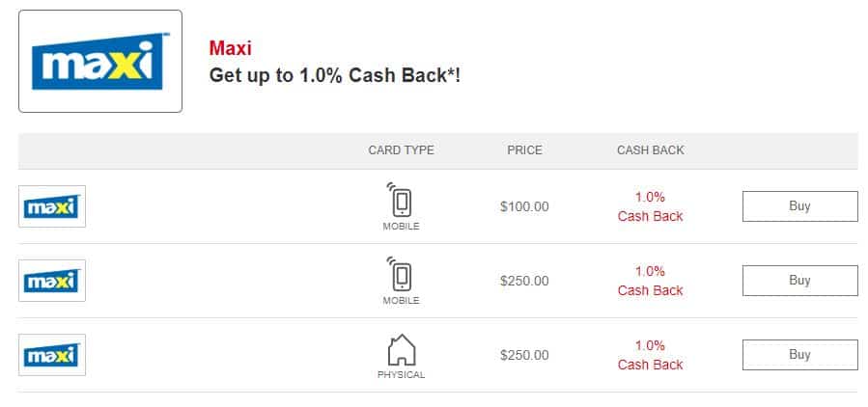The height and width of the screenshot is (407, 868).
Task: Click the $250.00 price in mobile row
Action: (x=524, y=281)
